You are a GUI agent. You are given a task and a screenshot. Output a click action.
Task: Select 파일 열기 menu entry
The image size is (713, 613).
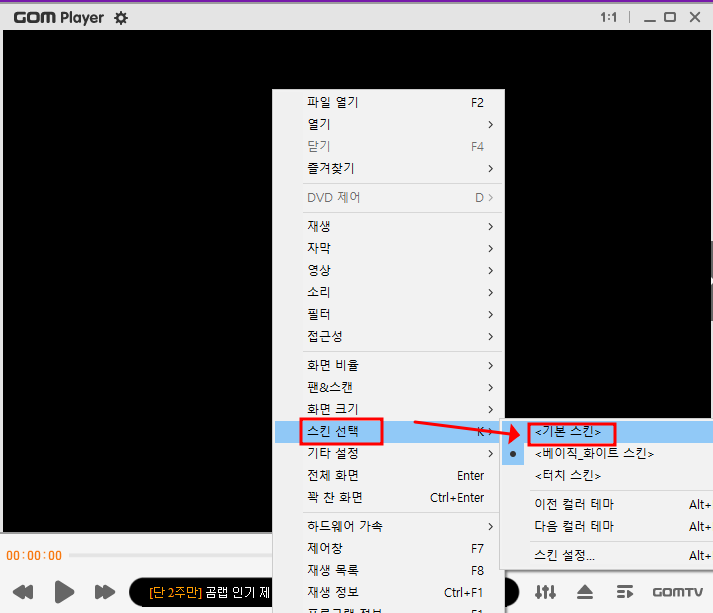[x=390, y=102]
